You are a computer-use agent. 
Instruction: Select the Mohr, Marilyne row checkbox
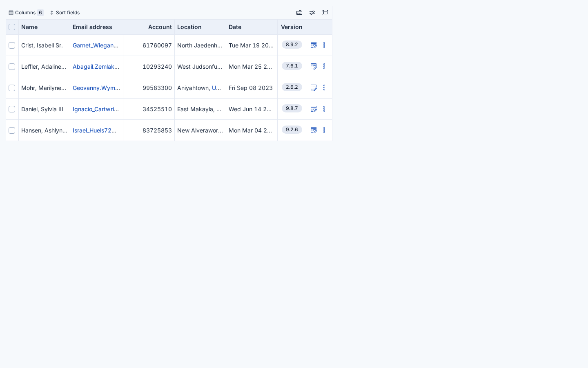[12, 88]
